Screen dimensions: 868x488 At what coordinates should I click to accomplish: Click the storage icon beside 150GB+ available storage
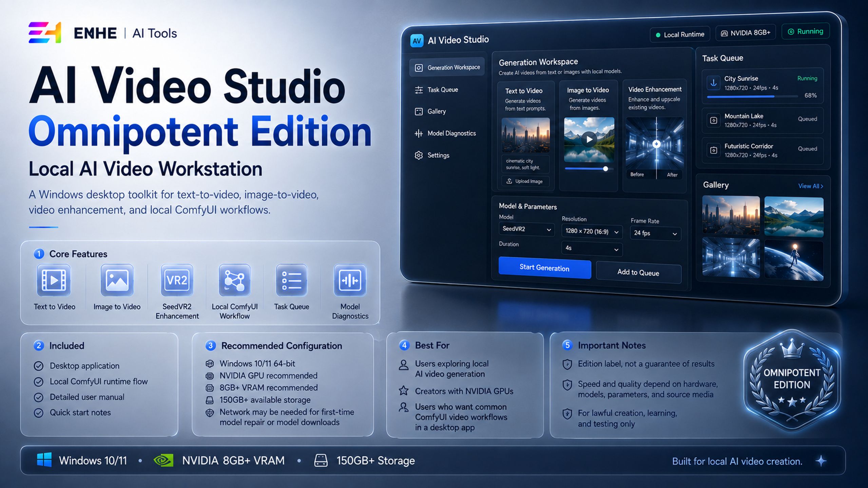[210, 400]
